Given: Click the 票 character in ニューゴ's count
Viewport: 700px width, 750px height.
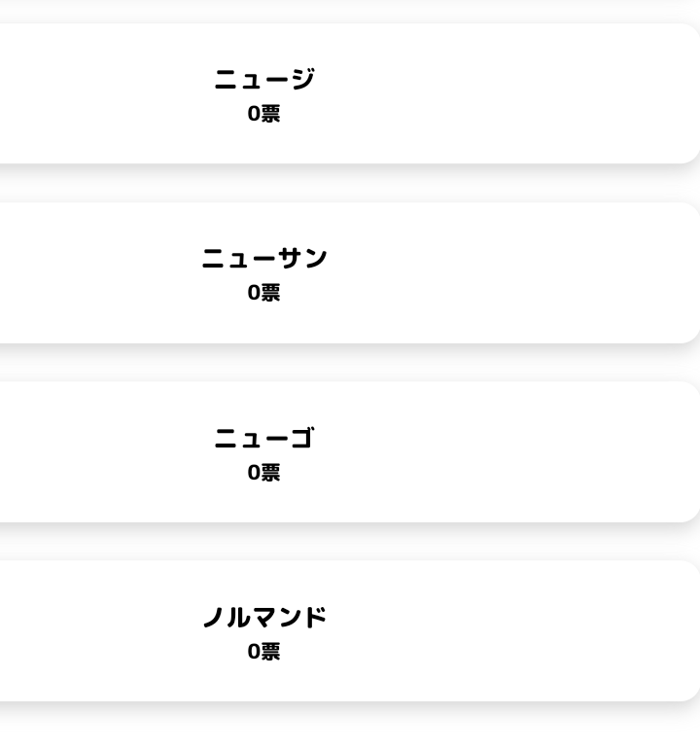Looking at the screenshot, I should [271, 473].
